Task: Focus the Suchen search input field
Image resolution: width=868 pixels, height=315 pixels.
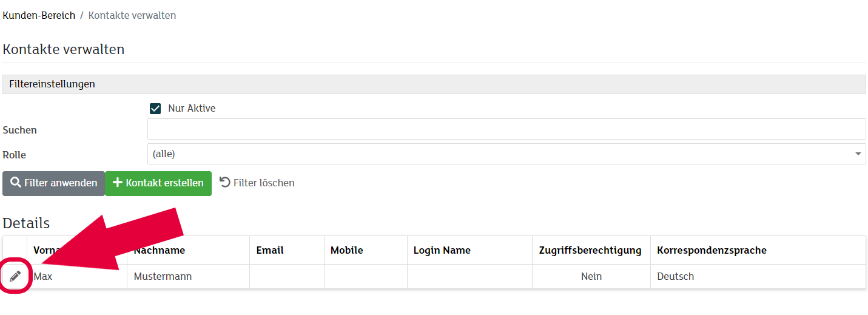Action: pos(506,129)
